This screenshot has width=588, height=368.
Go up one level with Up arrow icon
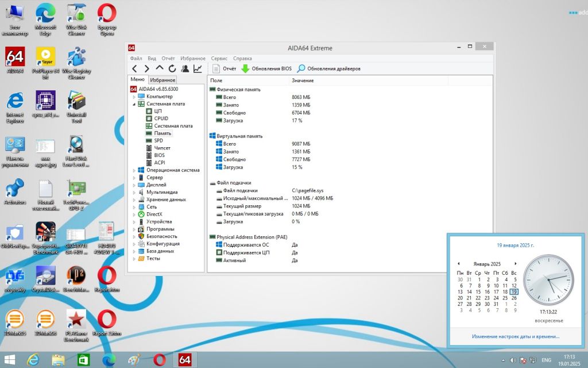pos(160,68)
